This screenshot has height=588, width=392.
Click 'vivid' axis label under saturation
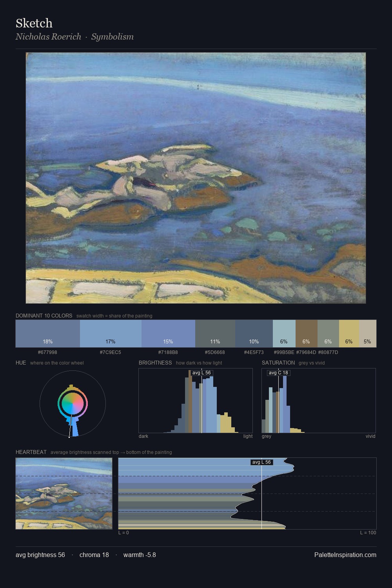[370, 436]
